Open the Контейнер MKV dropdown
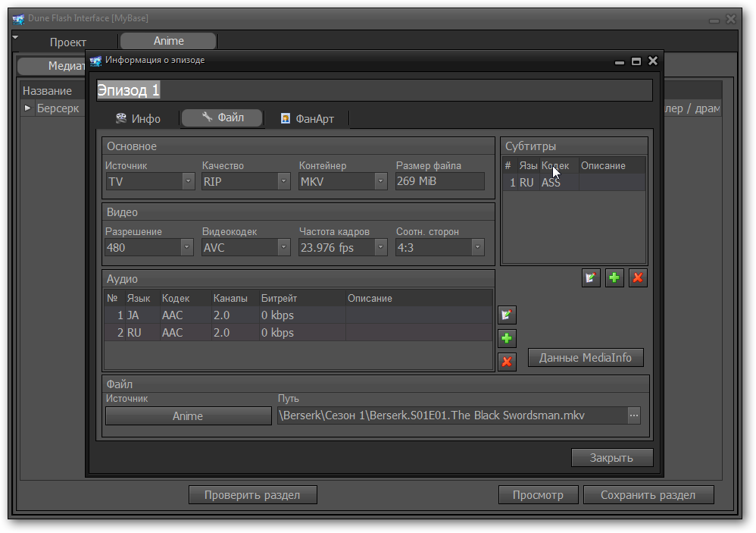 point(381,182)
